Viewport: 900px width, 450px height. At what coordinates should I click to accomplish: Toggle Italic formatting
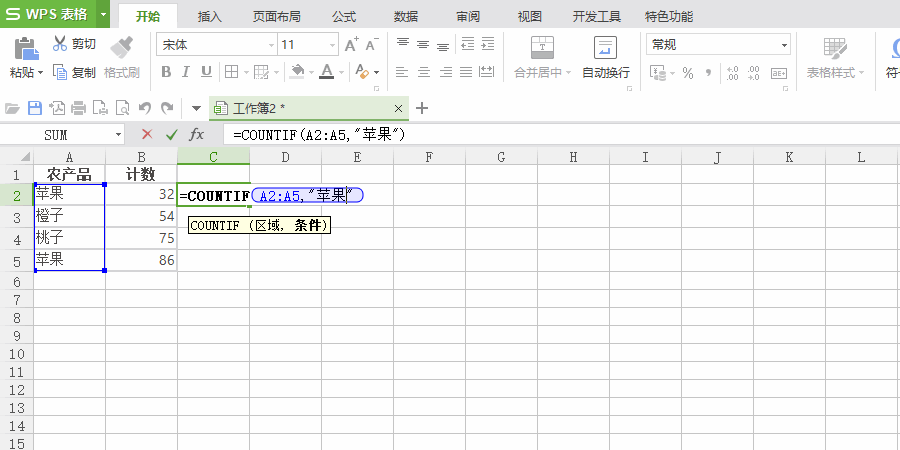[185, 72]
